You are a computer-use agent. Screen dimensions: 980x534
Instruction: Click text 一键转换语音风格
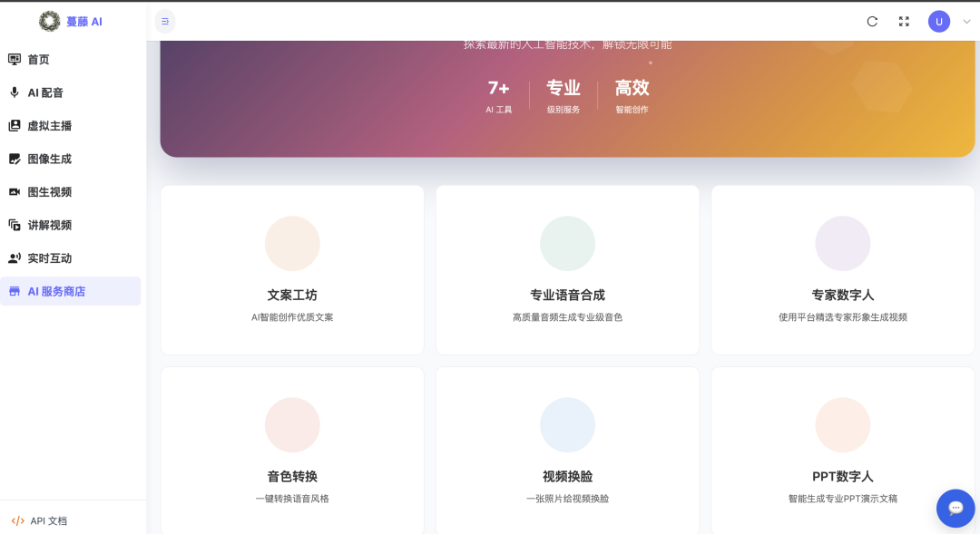(292, 499)
